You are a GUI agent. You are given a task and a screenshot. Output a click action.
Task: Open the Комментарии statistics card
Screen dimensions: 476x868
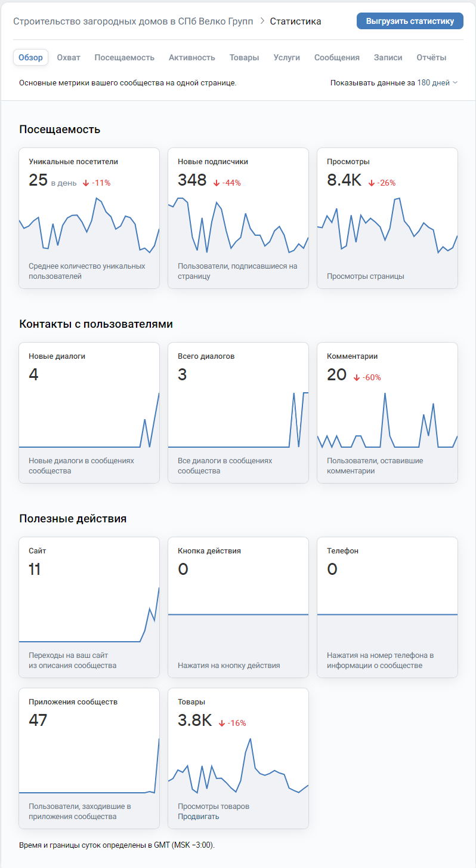coord(387,413)
